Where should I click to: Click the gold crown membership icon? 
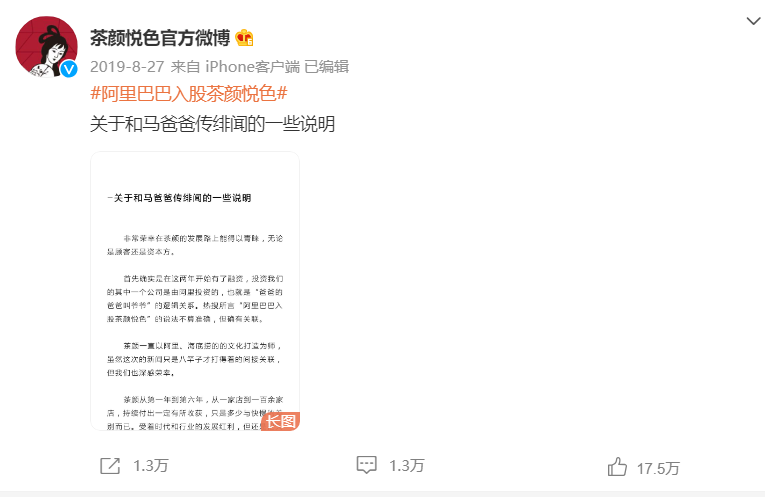coord(244,38)
